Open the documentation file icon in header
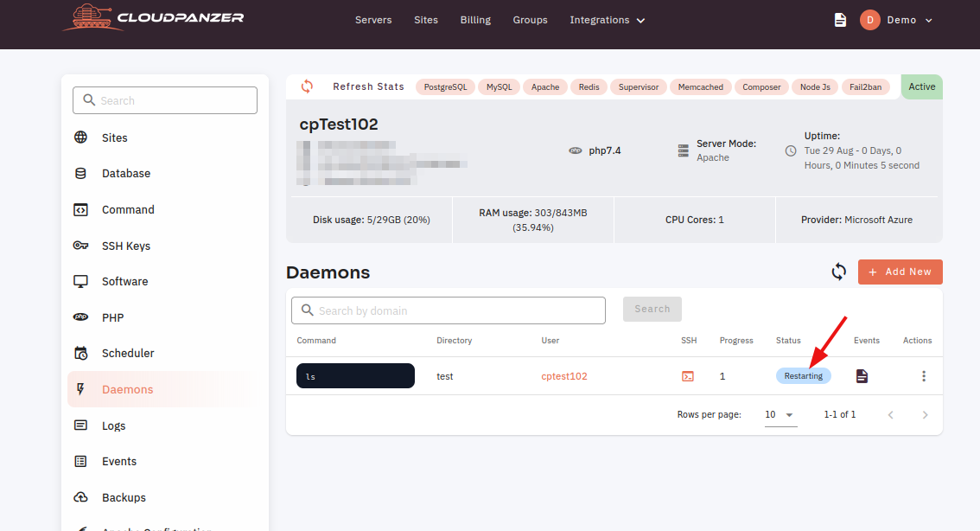Viewport: 980px width, 531px height. click(840, 20)
